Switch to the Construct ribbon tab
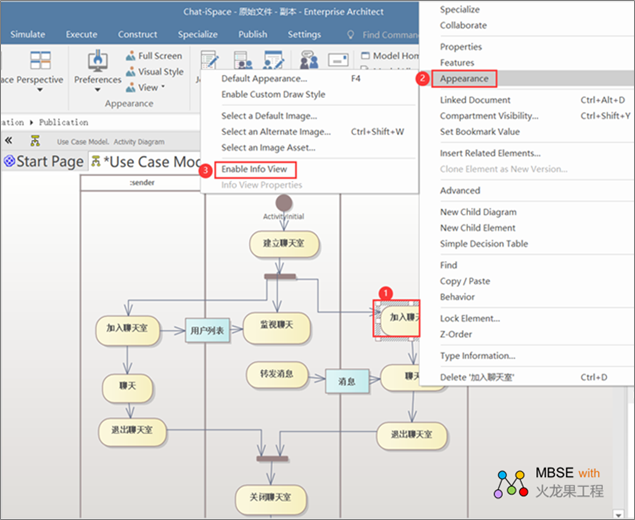The image size is (635, 520). tap(137, 34)
